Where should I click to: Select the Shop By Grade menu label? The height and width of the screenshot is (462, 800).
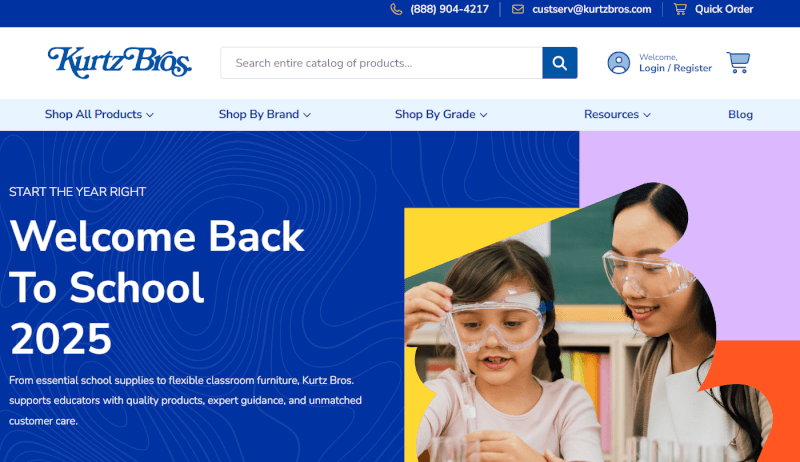(435, 114)
